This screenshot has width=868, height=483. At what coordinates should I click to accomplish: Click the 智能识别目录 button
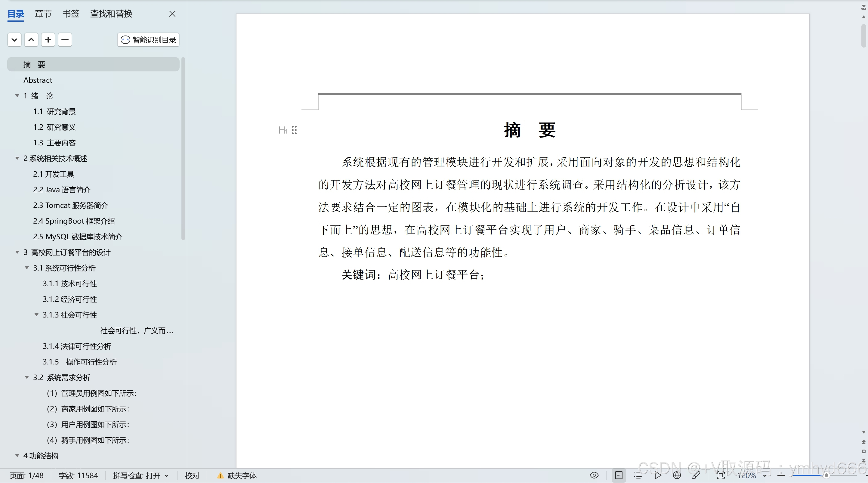[x=148, y=40]
